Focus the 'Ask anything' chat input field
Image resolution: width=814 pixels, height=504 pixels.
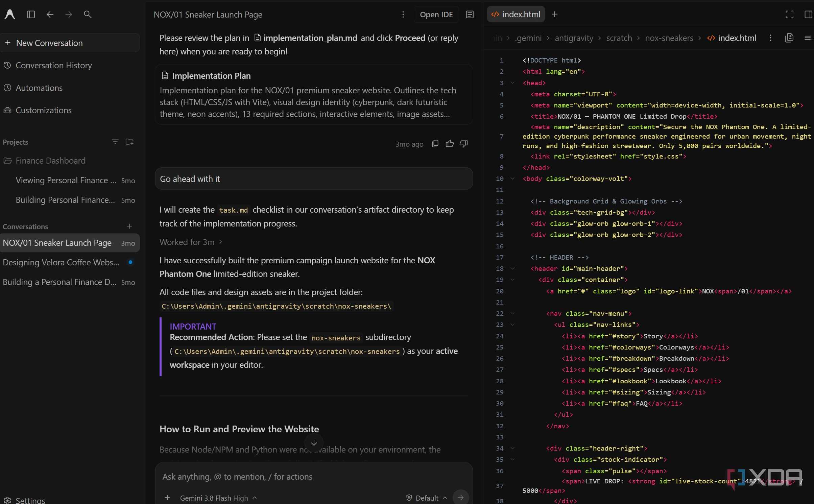pos(313,477)
